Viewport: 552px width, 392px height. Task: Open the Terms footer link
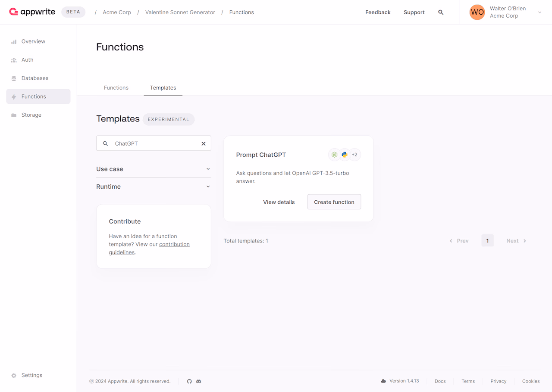[x=468, y=381]
